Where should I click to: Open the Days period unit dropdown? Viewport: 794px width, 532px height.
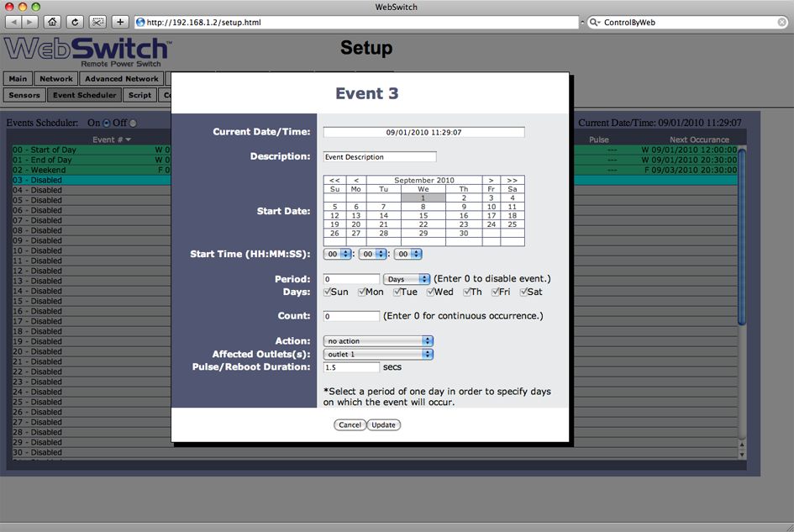[407, 279]
